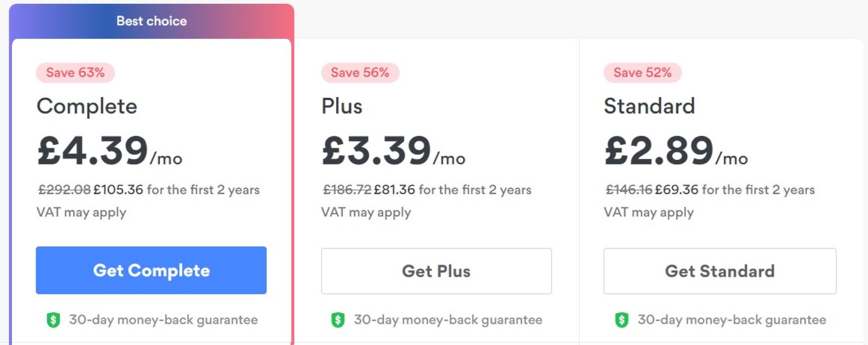The image size is (868, 345).
Task: Click the green shield icon under Standard
Action: click(x=622, y=320)
